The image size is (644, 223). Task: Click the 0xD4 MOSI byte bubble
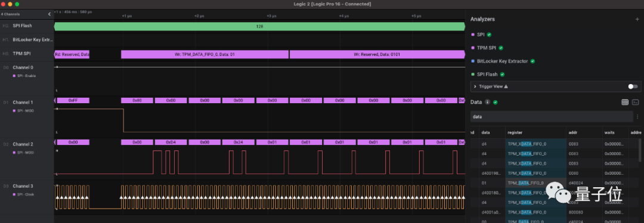pos(171,142)
